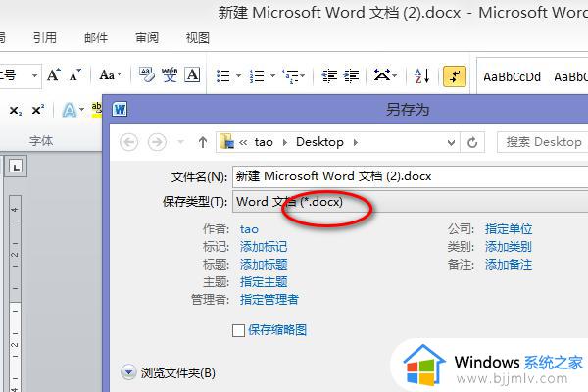This screenshot has width=588, height=392.
Task: Click the Shrink Font icon
Action: [x=75, y=75]
